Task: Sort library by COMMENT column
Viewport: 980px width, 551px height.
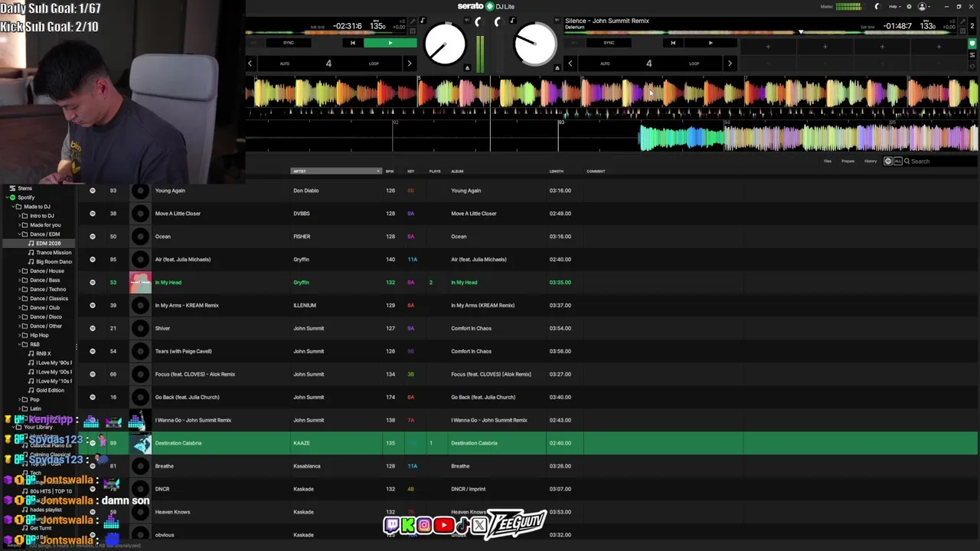Action: point(596,171)
